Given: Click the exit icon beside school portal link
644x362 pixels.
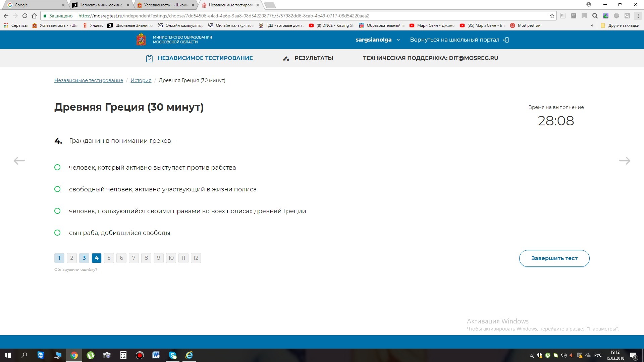Looking at the screenshot, I should (x=506, y=40).
